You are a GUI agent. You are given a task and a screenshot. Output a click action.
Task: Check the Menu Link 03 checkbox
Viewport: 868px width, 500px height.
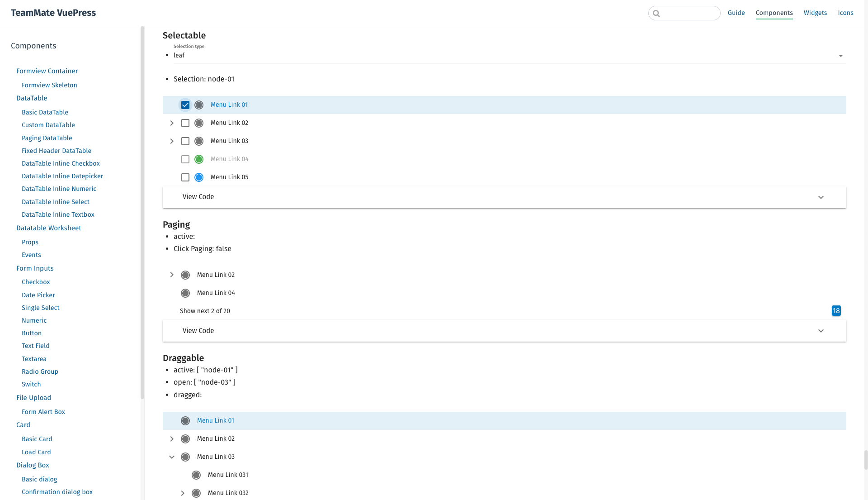[185, 141]
